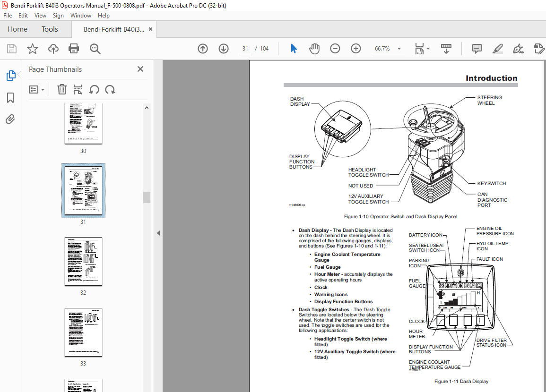
Task: Open the Help menu
Action: point(104,16)
